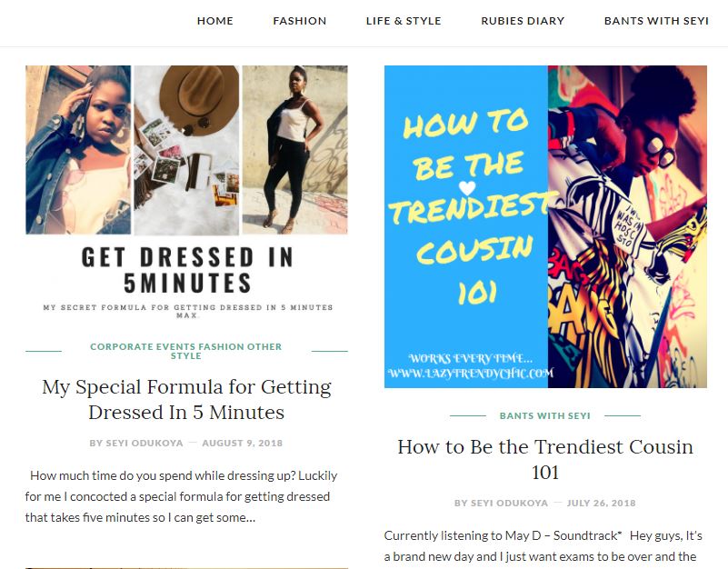Click the excerpt about dressing up time

point(182,496)
